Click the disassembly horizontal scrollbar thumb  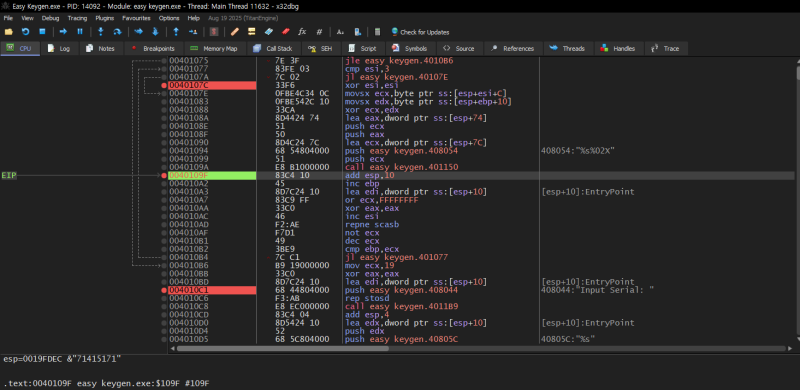click(x=283, y=349)
